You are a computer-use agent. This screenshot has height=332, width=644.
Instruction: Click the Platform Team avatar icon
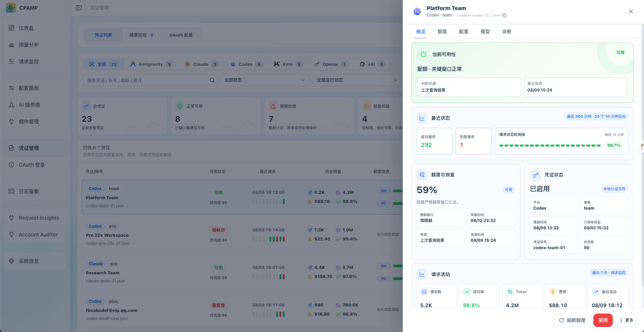417,11
